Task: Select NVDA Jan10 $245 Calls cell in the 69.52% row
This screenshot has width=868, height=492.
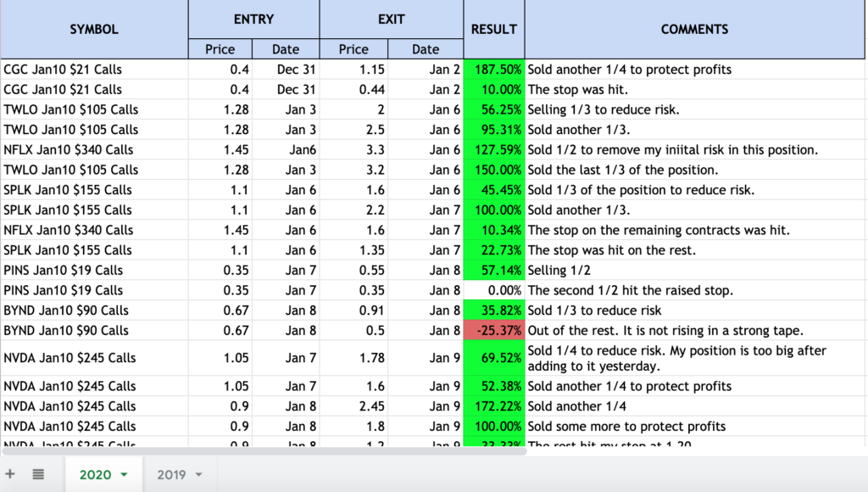Action: coord(94,358)
